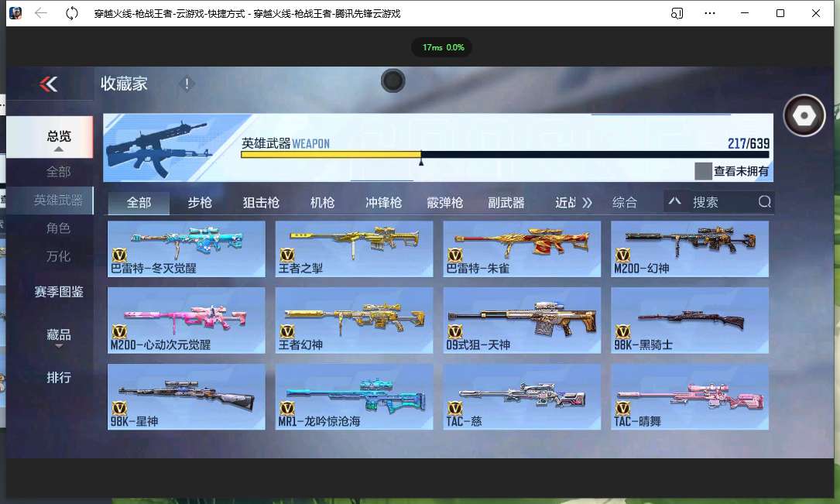Open the 09式狙-天神 weapon card
This screenshot has height=504, width=840.
click(522, 321)
